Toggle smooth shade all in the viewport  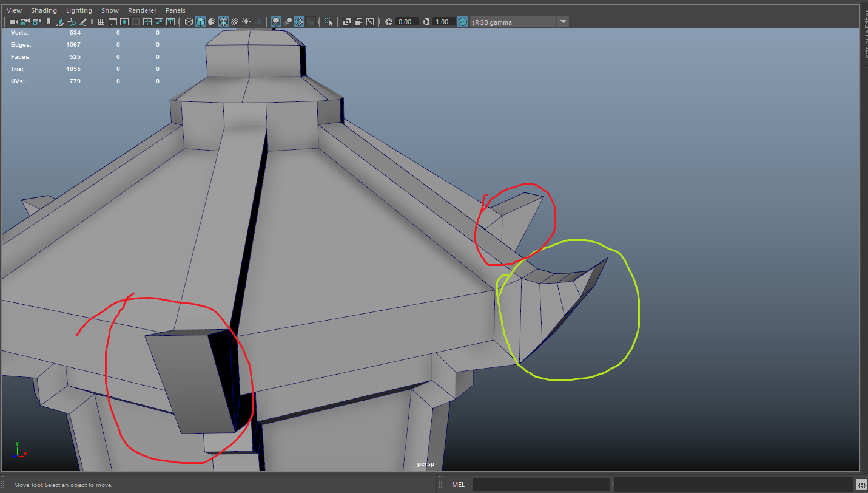pos(200,21)
